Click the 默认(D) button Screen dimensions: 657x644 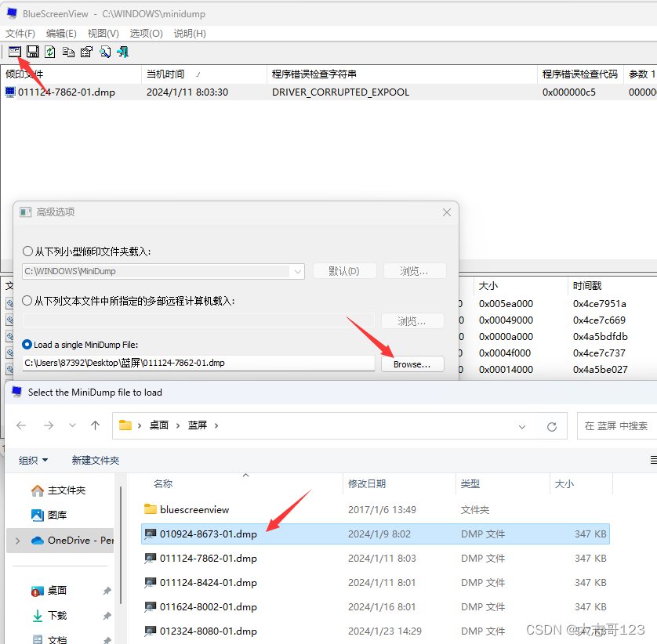tap(344, 271)
